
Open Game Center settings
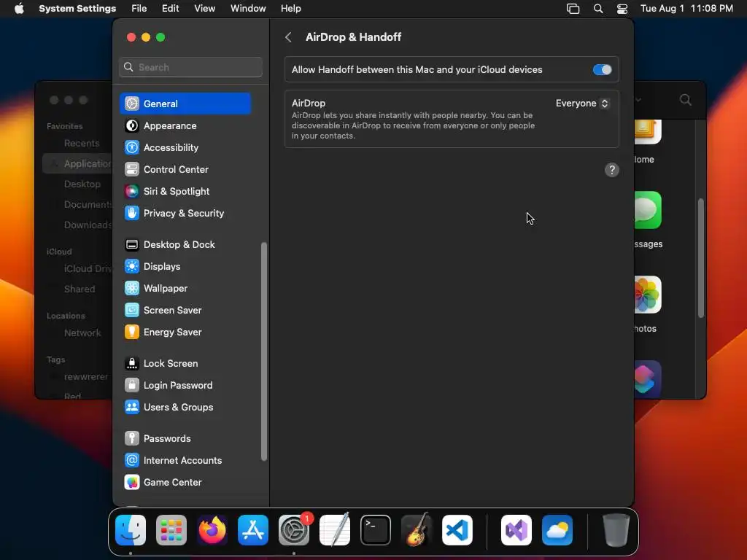[x=185, y=483]
